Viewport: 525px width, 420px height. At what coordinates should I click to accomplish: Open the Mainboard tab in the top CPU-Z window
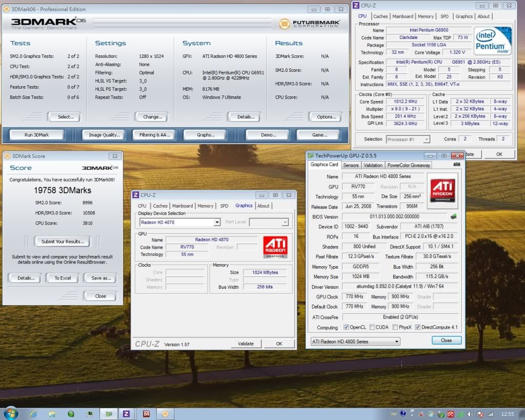(x=402, y=16)
